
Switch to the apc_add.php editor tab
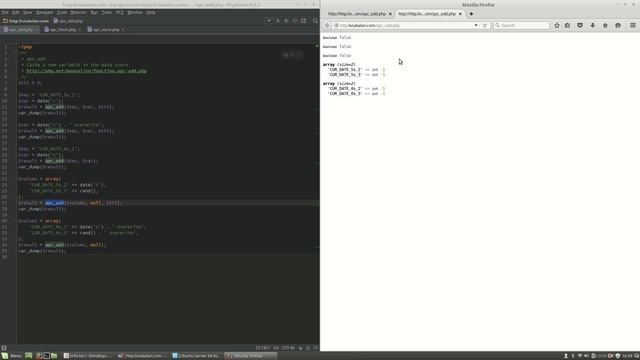tap(19, 30)
